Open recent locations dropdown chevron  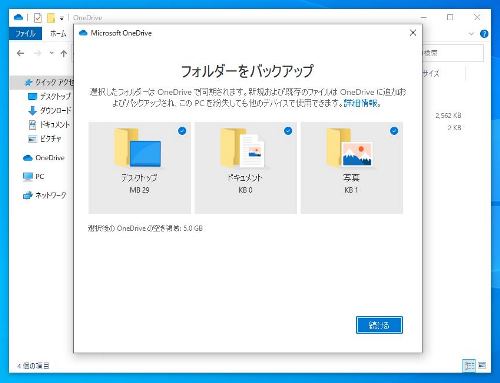(x=51, y=53)
